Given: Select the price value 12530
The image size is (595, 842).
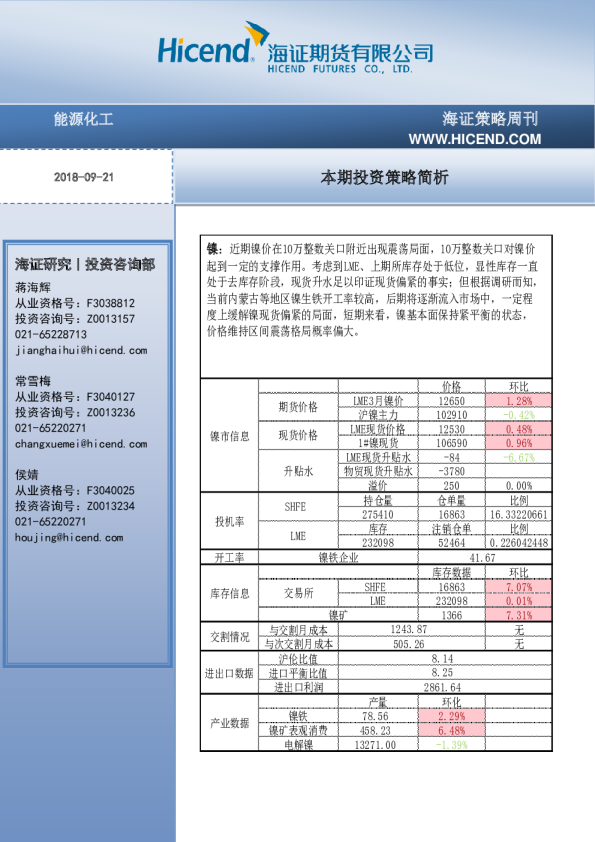Looking at the screenshot, I should coord(452,429).
